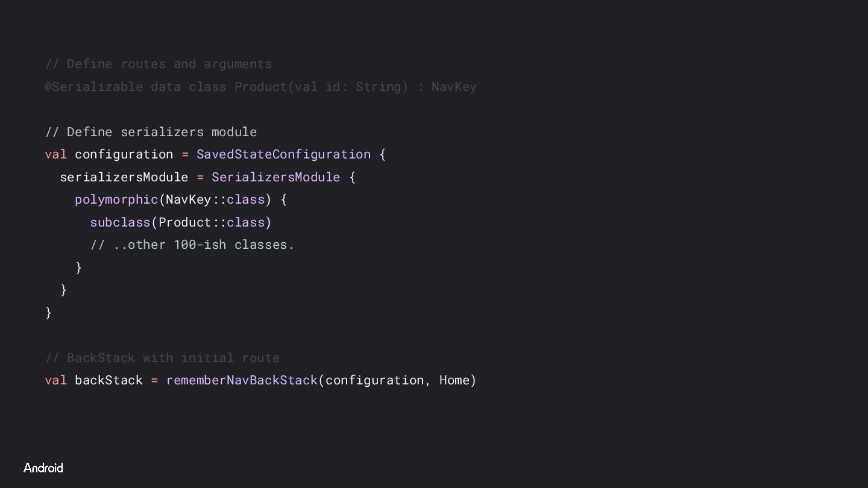Click the configuration variable declaration
868x488 pixels.
click(124, 154)
